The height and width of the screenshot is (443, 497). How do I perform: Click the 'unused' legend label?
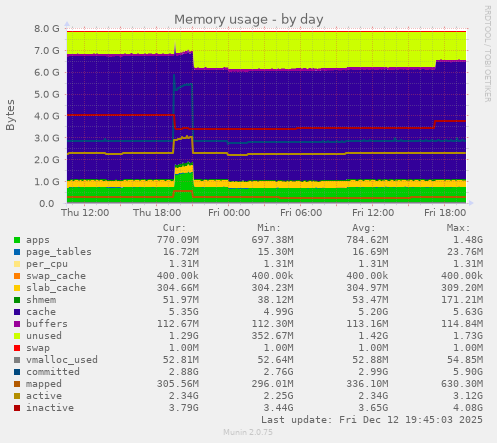point(44,336)
